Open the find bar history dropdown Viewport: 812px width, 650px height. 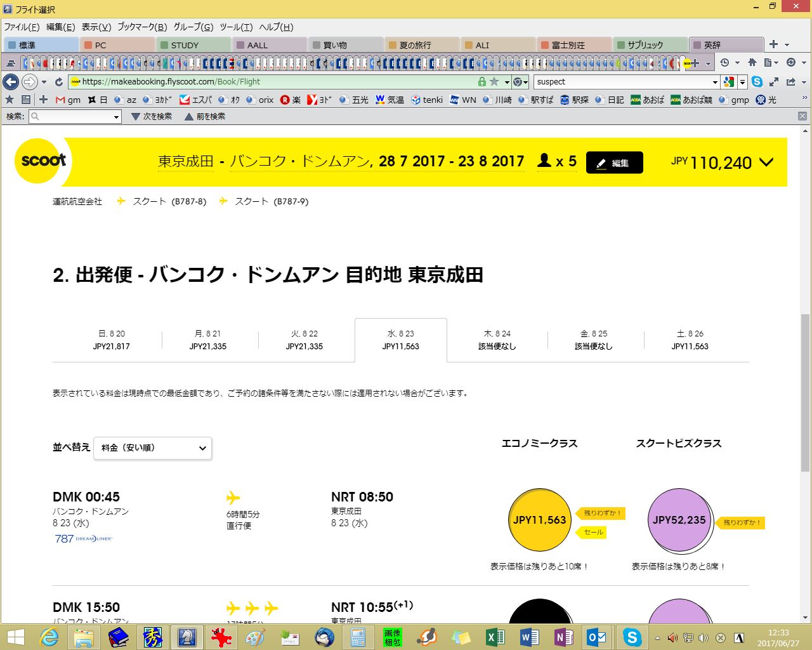116,117
